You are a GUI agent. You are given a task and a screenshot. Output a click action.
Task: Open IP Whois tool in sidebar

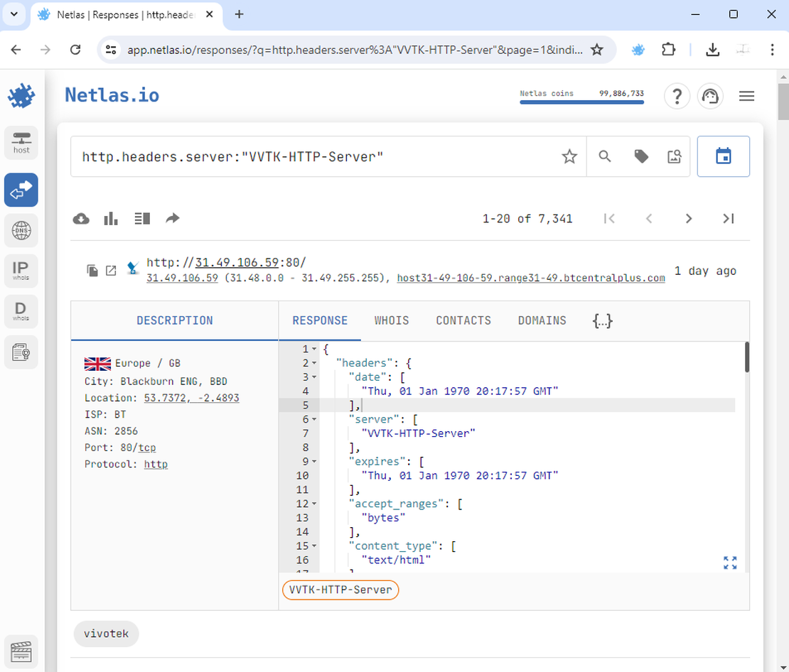coord(21,271)
